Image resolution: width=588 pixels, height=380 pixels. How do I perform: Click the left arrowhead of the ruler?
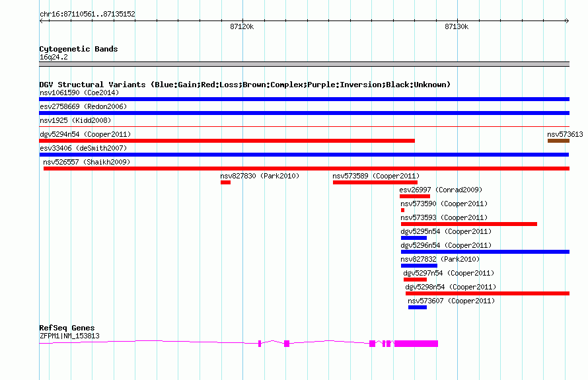pyautogui.click(x=41, y=21)
